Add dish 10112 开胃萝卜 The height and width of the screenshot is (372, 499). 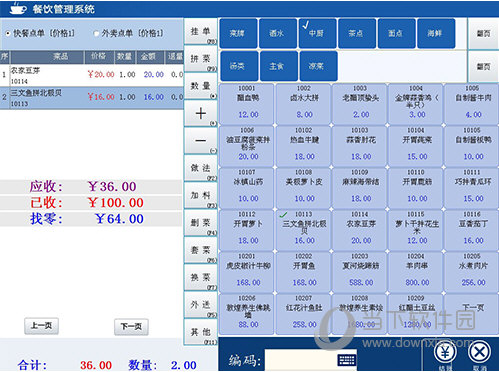pyautogui.click(x=247, y=230)
